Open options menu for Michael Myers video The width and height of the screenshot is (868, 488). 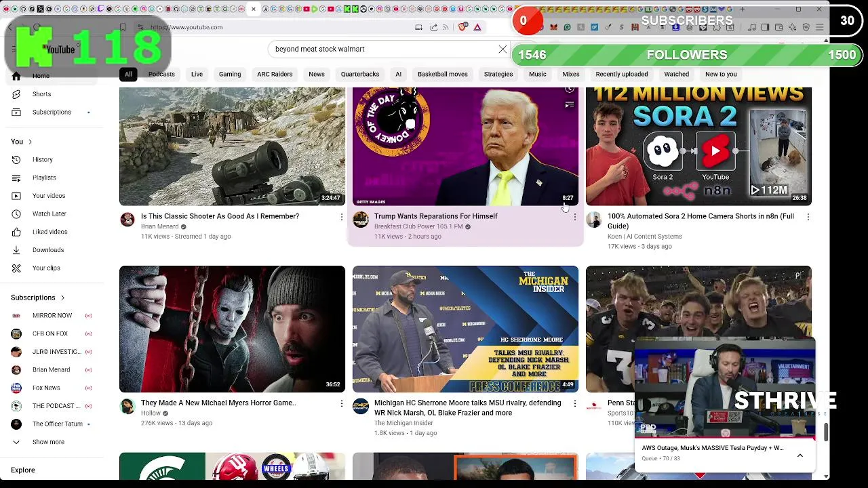coord(341,403)
